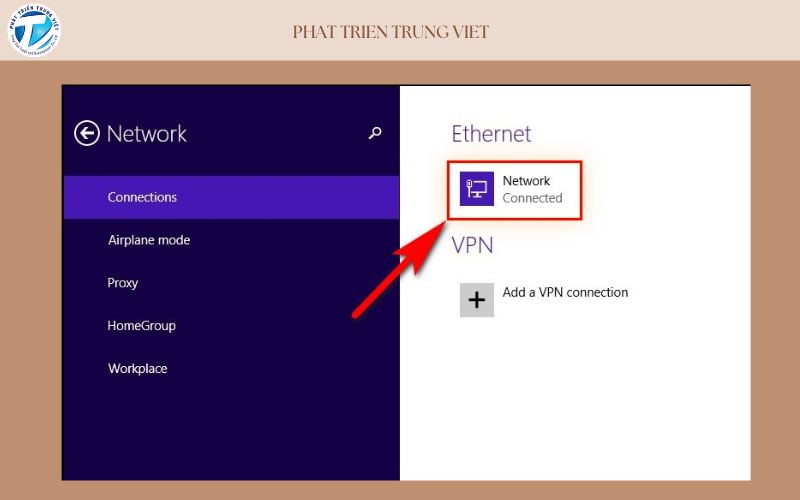Click the Network title in the sidebar header
This screenshot has height=500, width=800.
147,133
